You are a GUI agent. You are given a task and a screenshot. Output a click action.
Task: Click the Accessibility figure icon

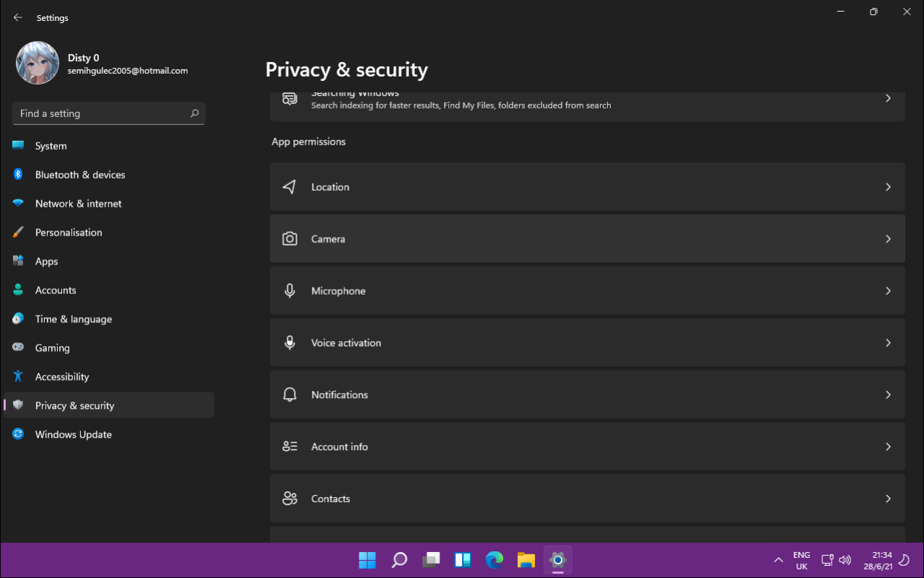tap(18, 377)
